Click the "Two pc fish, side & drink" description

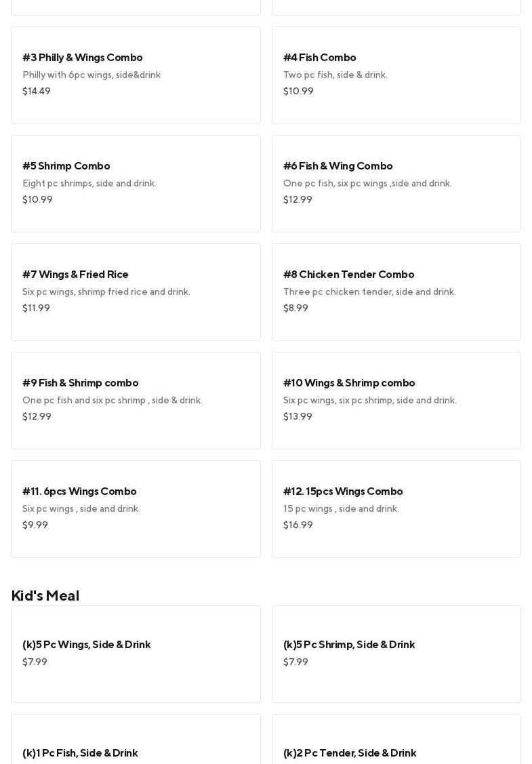[335, 75]
